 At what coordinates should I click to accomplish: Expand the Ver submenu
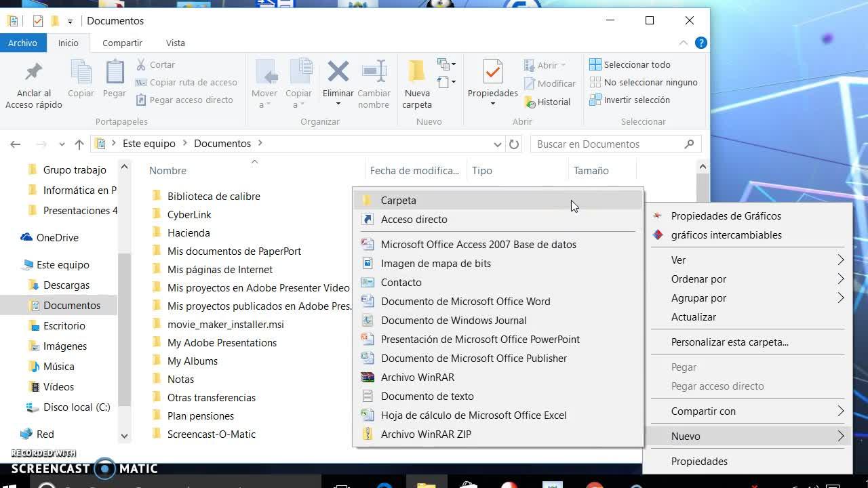(x=749, y=260)
